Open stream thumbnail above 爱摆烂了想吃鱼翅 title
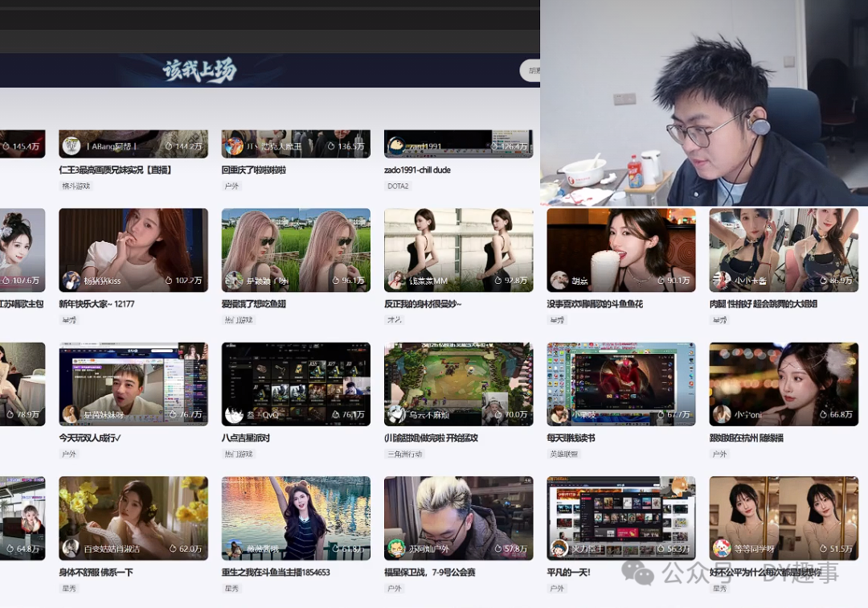The height and width of the screenshot is (608, 868). [296, 250]
